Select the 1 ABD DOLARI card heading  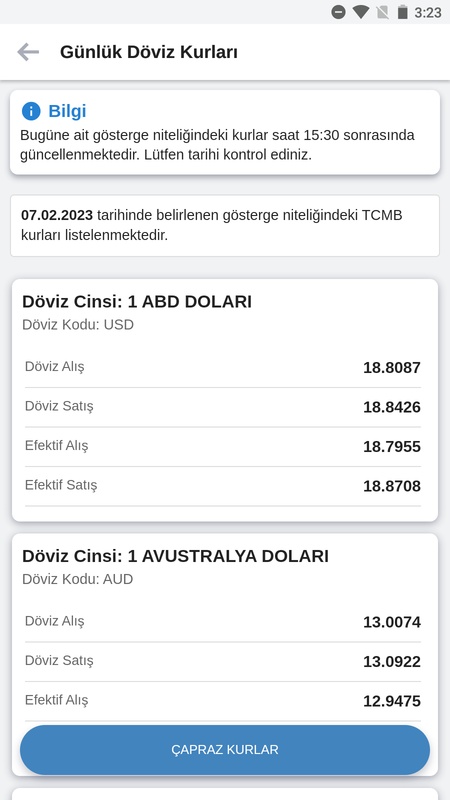click(137, 302)
